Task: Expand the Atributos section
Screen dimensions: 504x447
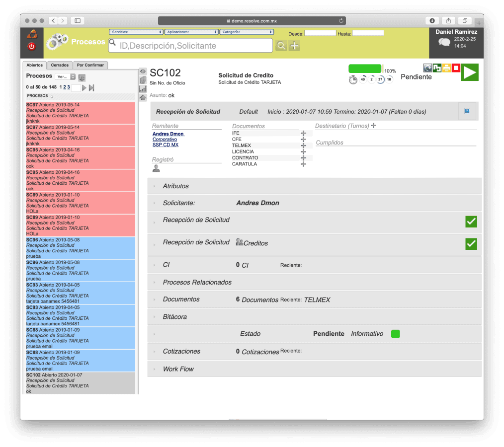Action: [175, 186]
